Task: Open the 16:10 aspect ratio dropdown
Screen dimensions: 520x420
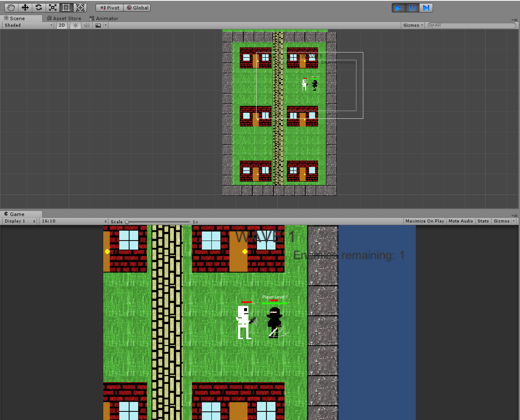Action: click(73, 221)
